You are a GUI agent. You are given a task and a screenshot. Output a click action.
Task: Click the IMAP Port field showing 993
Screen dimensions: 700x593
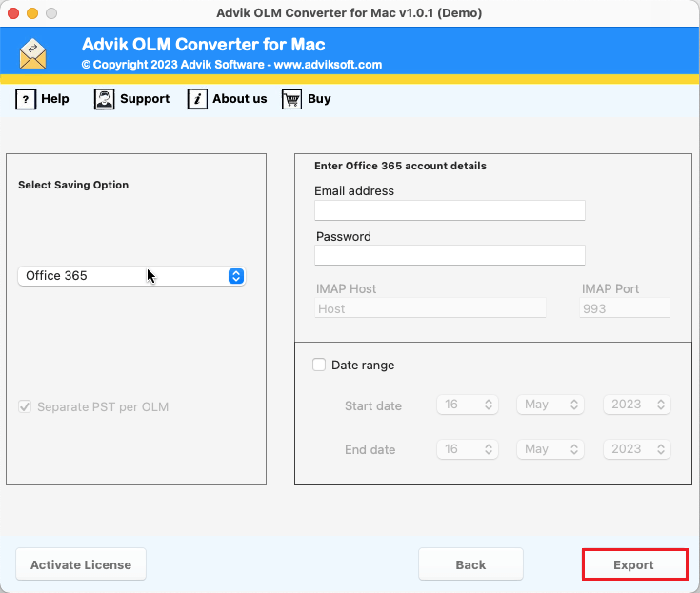(625, 308)
